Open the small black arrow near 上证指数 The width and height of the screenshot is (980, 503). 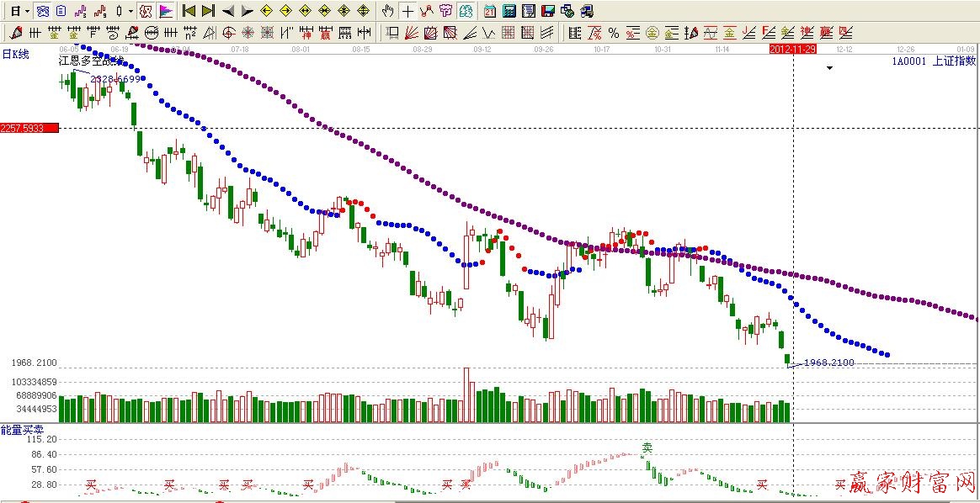click(829, 68)
